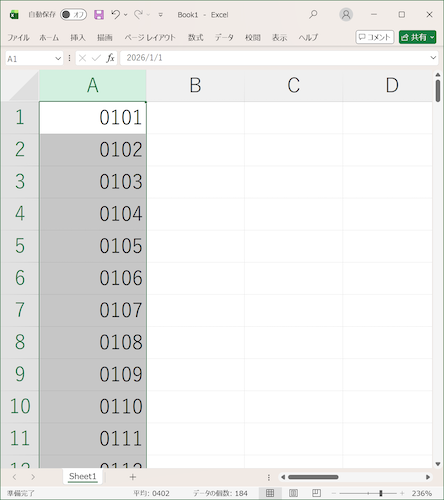Click the purple Save icon
This screenshot has width=444, height=500.
coord(99,15)
